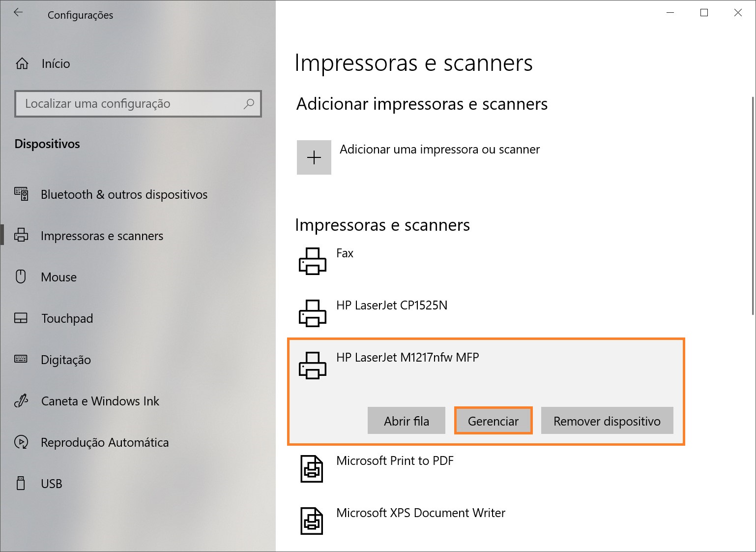The height and width of the screenshot is (552, 756).
Task: Click the back arrow in Configurações
Action: [x=18, y=13]
